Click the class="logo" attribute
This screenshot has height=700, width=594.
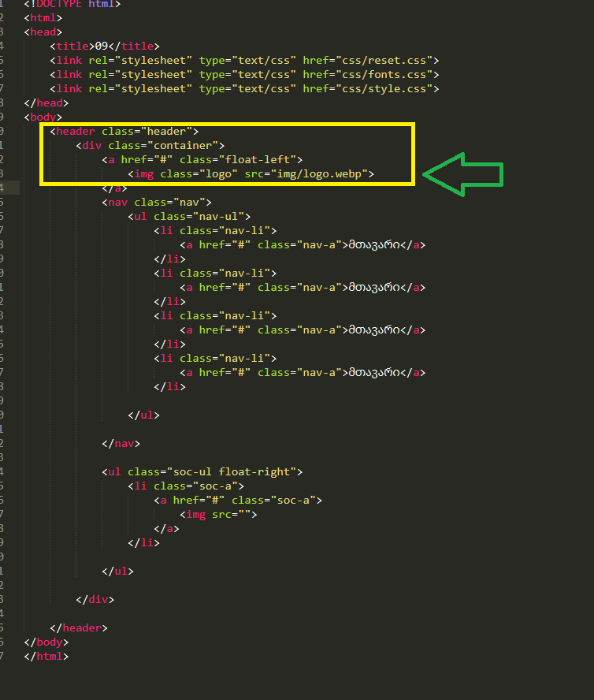click(199, 174)
